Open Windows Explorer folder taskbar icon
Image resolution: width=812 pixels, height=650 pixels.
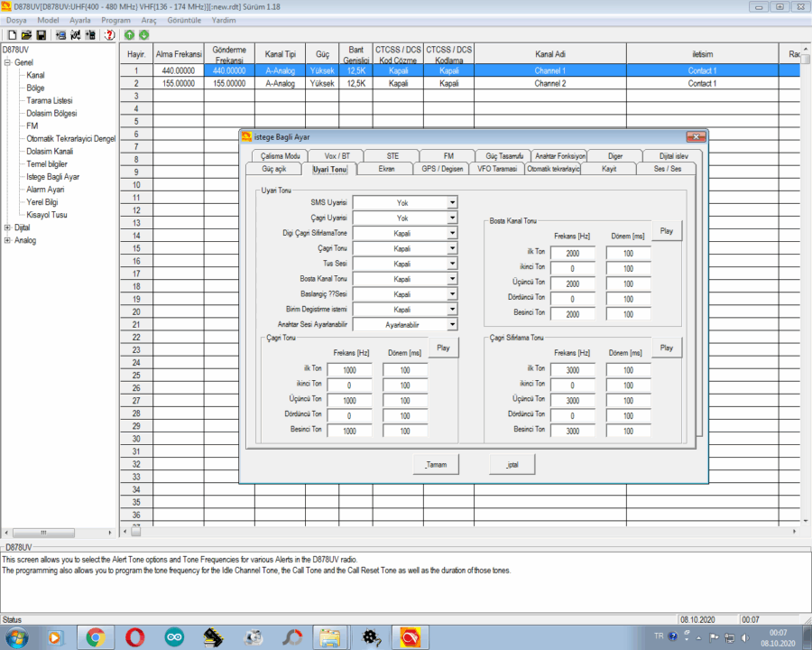point(330,637)
